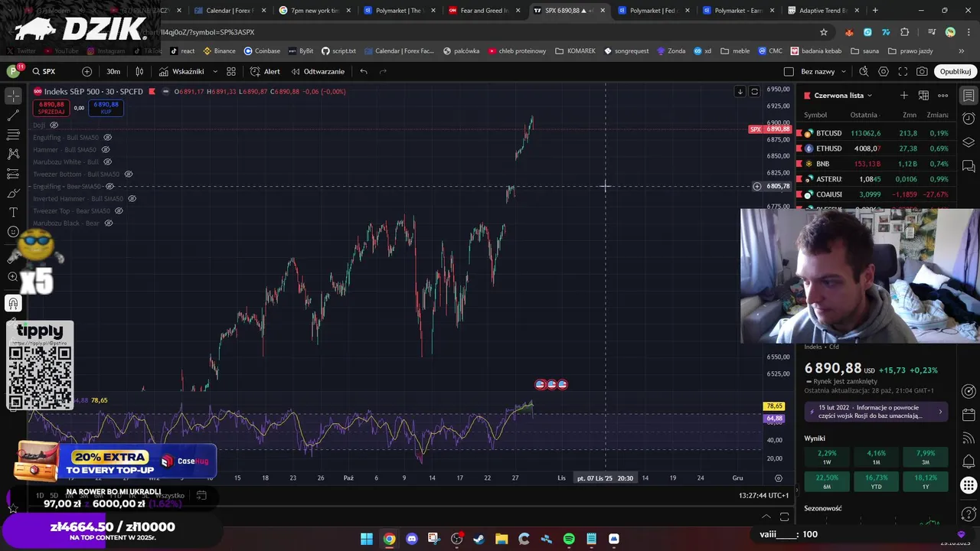This screenshot has height=551, width=980.
Task: Create an Alert from the toolbar
Action: pyautogui.click(x=265, y=71)
